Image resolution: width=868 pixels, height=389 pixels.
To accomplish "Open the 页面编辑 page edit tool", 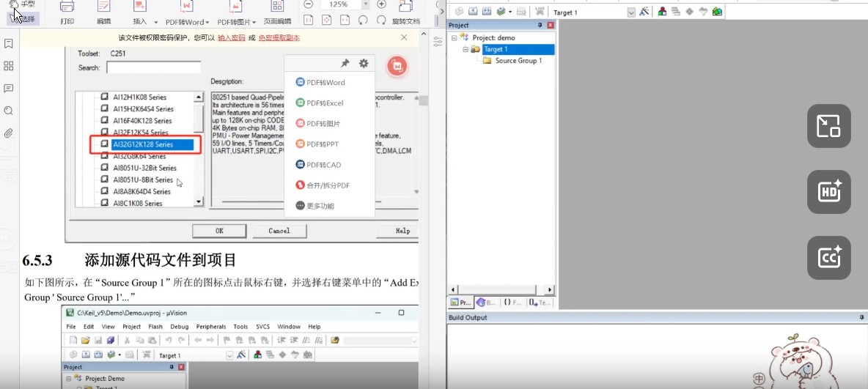I will coord(277,7).
